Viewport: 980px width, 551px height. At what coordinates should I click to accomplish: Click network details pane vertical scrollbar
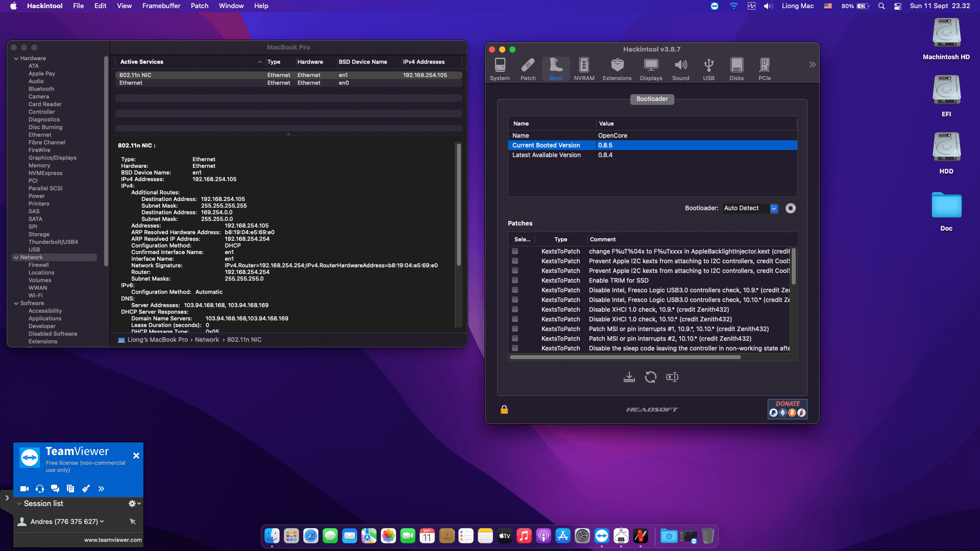[x=458, y=204]
